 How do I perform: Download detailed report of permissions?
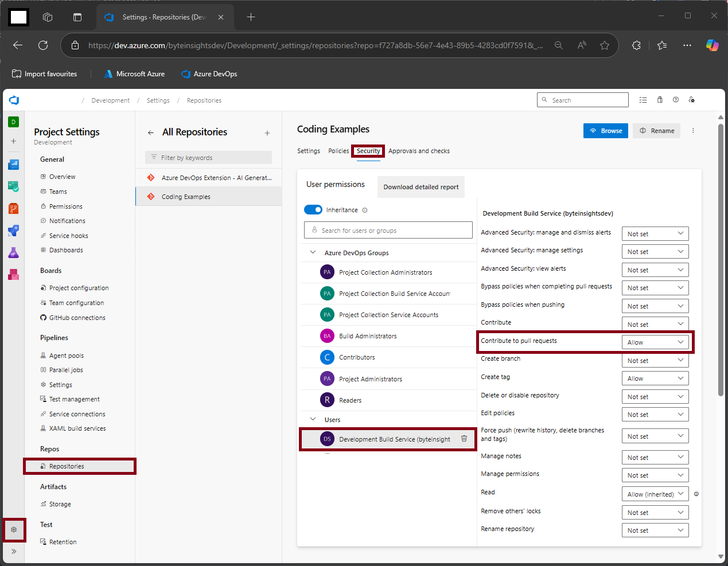421,186
